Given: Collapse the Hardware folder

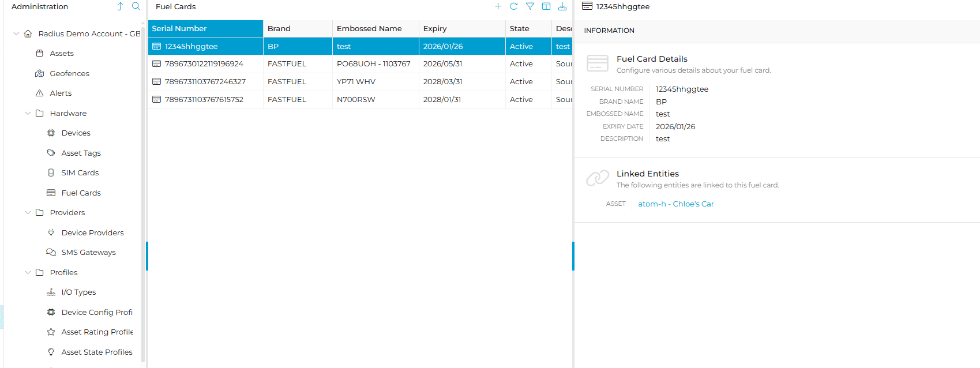Looking at the screenshot, I should (x=28, y=113).
